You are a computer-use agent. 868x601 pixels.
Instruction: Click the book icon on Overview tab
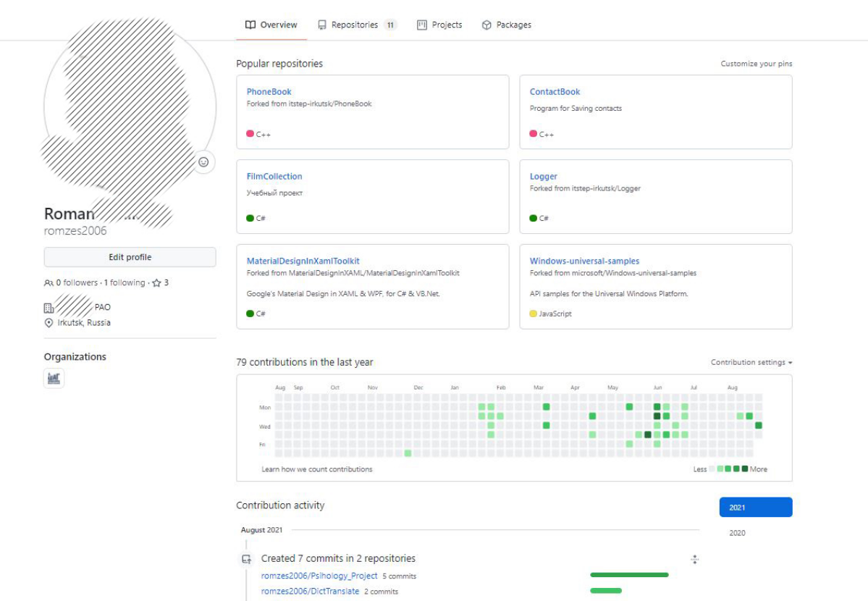tap(250, 25)
